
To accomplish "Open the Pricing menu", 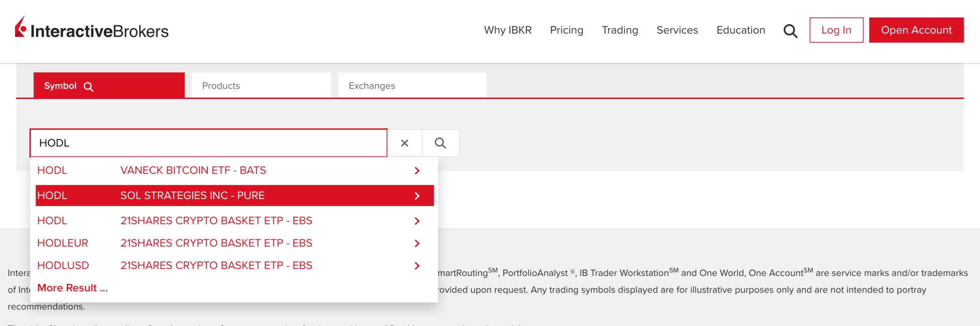I will [x=566, y=30].
